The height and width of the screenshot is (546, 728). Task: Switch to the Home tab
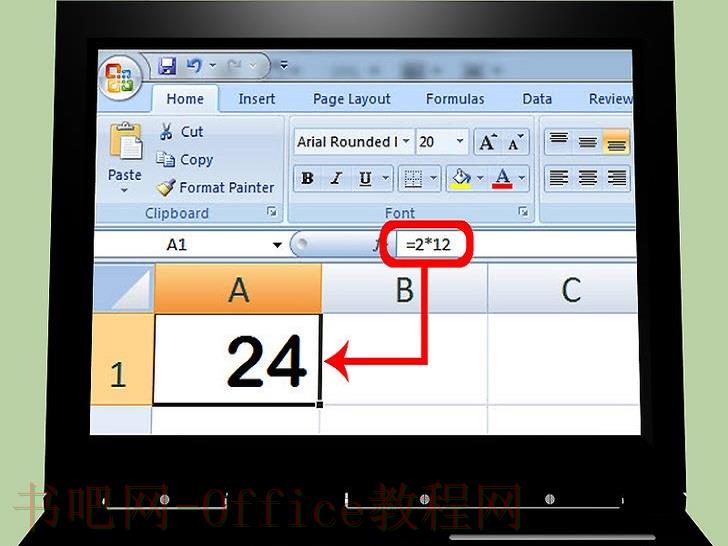pyautogui.click(x=185, y=98)
